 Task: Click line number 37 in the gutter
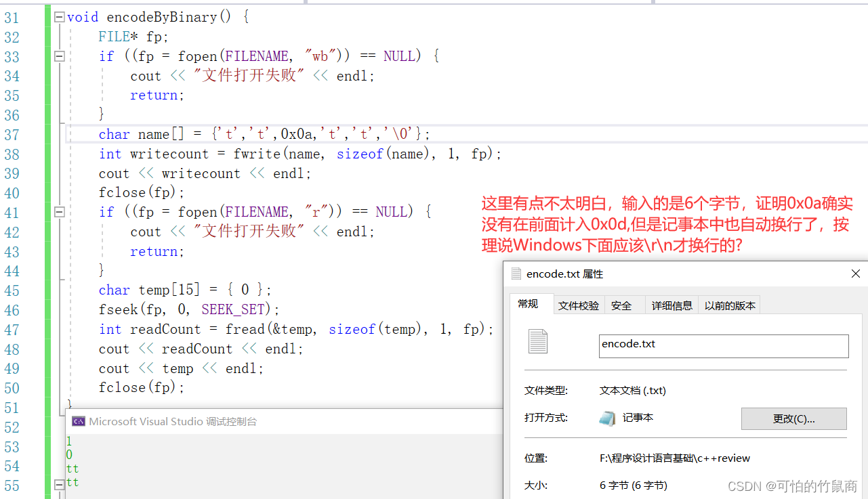(12, 135)
